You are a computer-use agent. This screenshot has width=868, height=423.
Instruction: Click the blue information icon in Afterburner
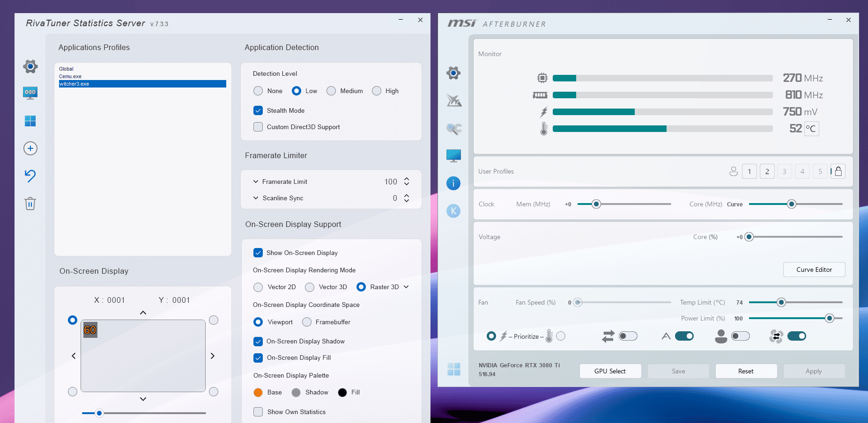[453, 183]
